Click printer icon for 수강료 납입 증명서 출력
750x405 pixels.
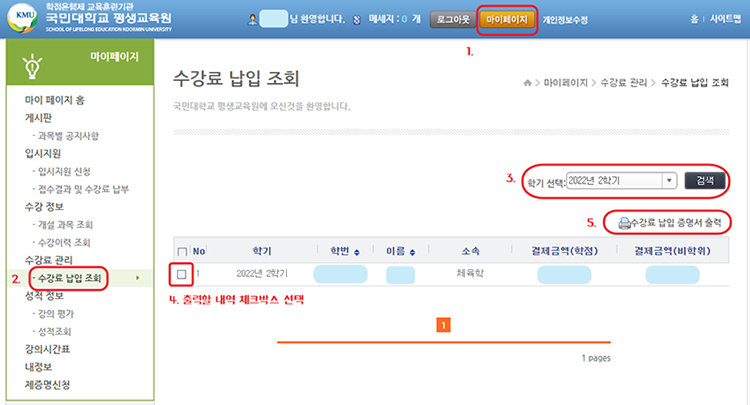[624, 222]
